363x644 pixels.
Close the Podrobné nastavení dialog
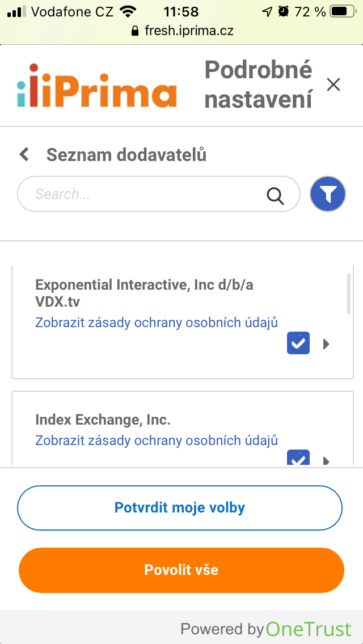coord(334,85)
